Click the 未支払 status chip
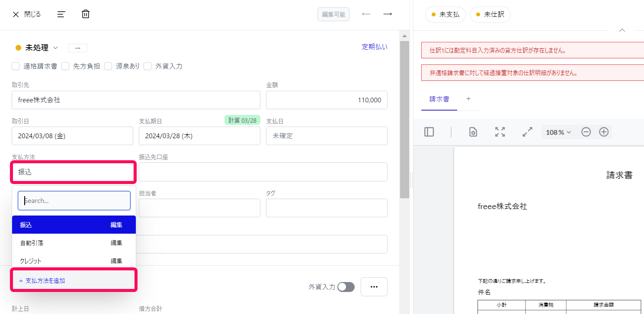 pos(445,14)
